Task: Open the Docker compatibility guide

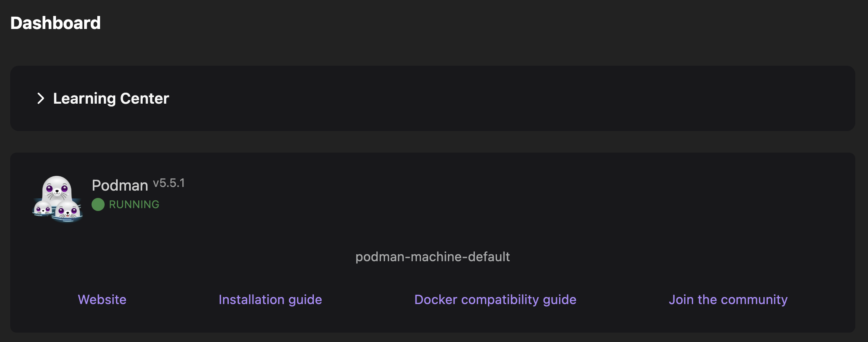Action: coord(495,299)
